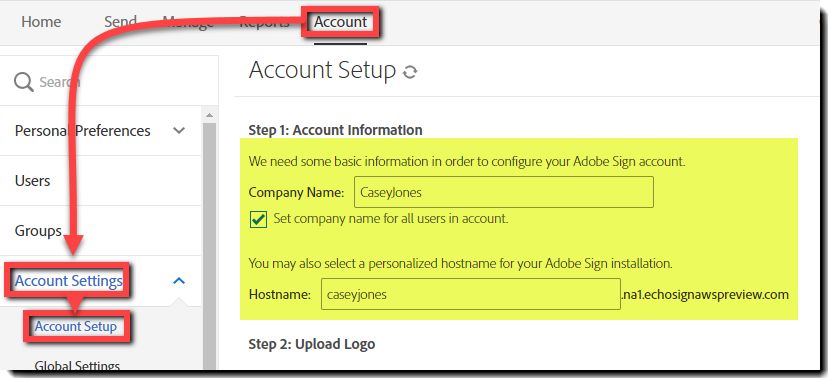Open the Account Setup sidebar link

click(x=76, y=326)
